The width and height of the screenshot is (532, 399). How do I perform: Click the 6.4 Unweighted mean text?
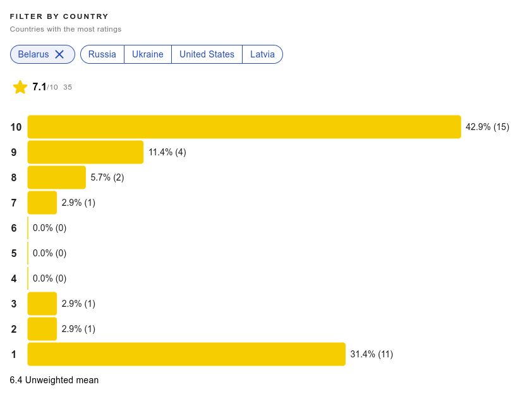(x=54, y=380)
